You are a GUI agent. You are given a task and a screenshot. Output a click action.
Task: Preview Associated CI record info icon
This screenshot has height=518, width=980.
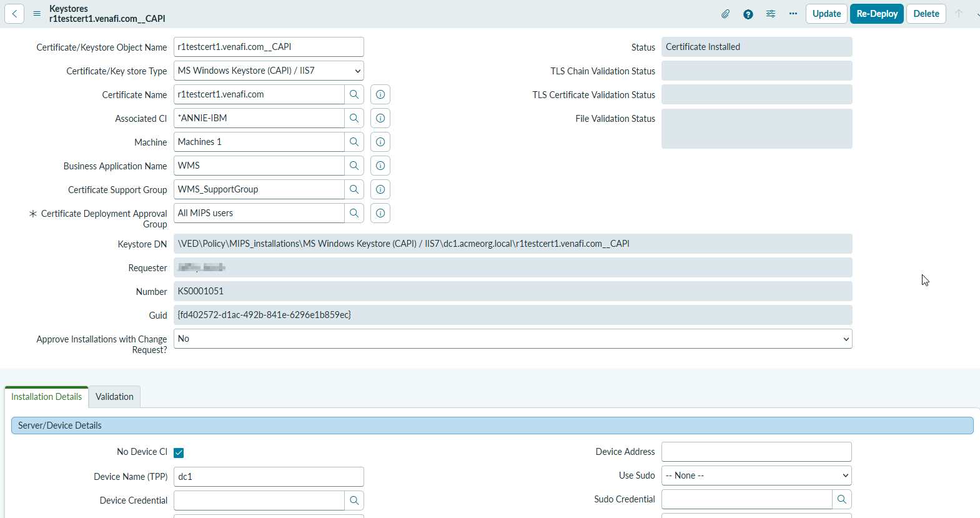click(x=380, y=118)
